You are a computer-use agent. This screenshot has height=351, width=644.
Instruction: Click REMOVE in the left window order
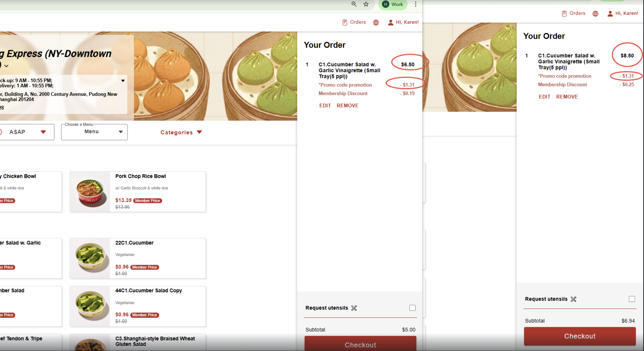(x=347, y=105)
